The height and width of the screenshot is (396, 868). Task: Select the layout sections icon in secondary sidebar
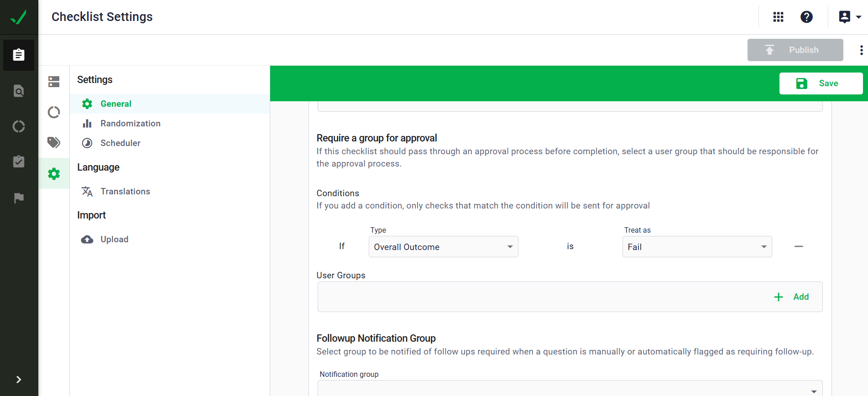click(54, 82)
